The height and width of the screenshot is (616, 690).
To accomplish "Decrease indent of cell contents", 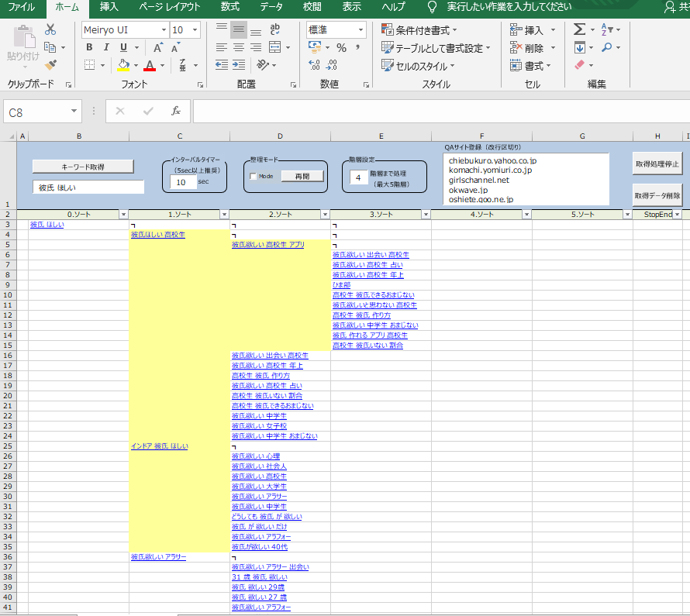I will (222, 65).
